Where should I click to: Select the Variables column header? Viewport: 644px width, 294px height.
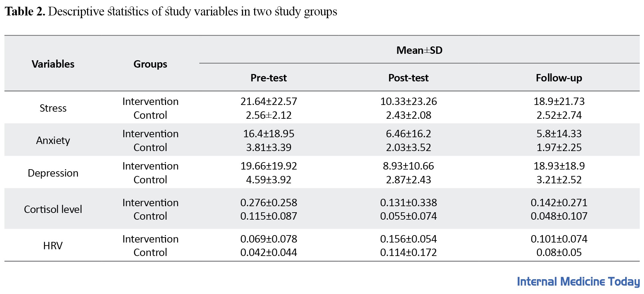click(x=53, y=64)
